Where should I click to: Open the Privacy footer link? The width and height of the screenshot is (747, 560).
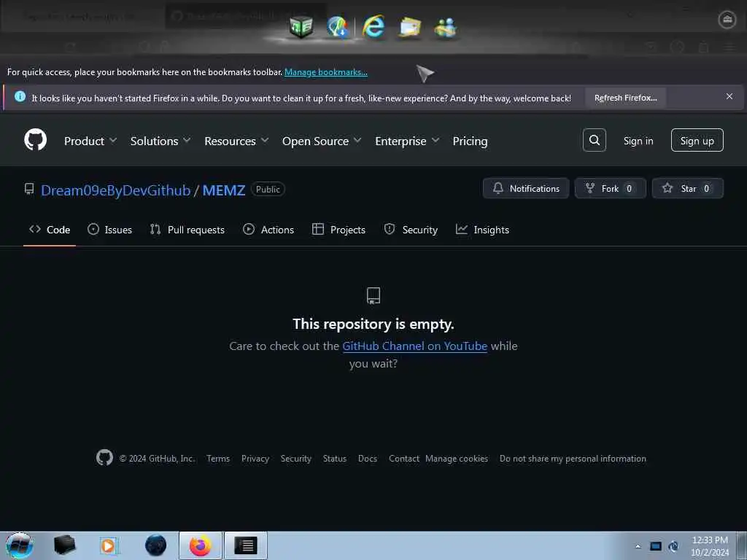(255, 458)
